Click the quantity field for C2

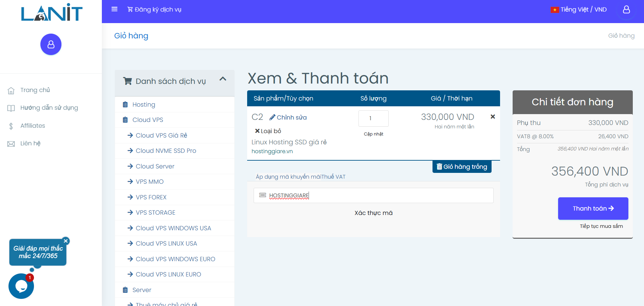click(373, 119)
